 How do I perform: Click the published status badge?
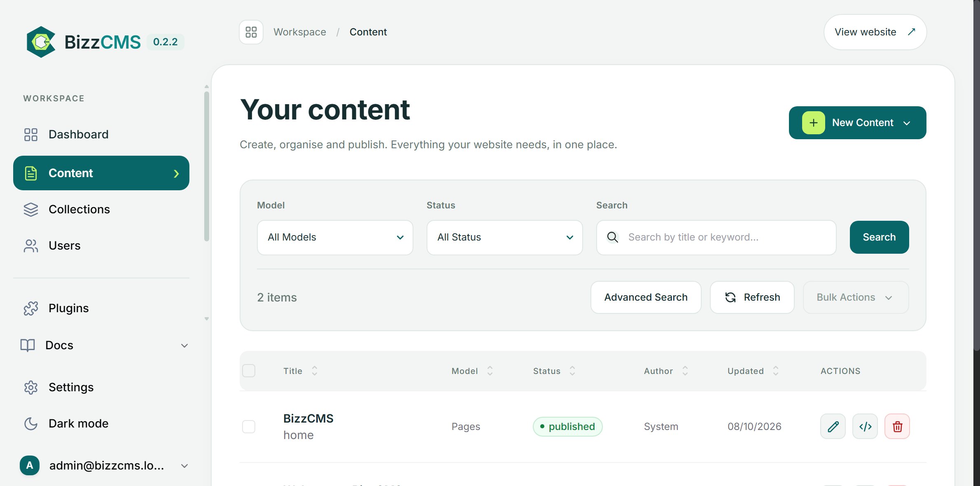tap(567, 427)
